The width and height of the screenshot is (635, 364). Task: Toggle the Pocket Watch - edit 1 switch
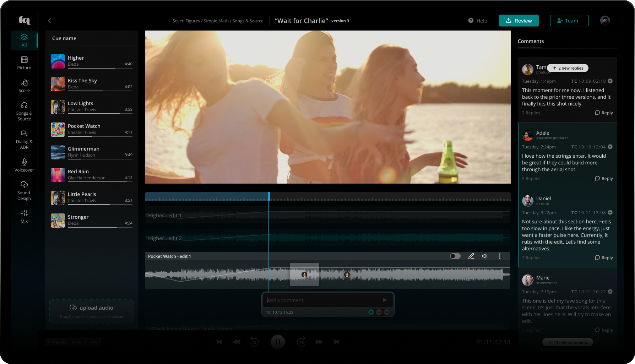pyautogui.click(x=455, y=256)
